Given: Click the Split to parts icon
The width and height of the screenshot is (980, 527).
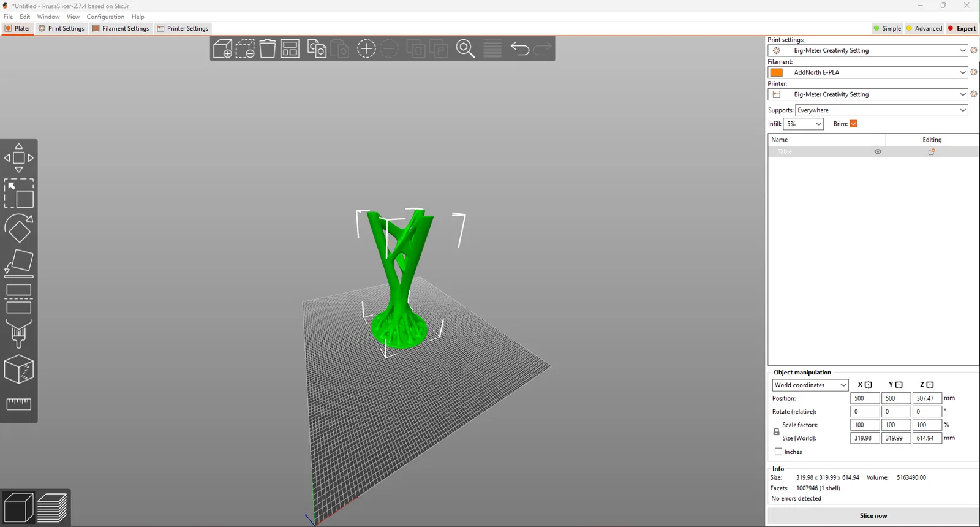Looking at the screenshot, I should [x=439, y=48].
